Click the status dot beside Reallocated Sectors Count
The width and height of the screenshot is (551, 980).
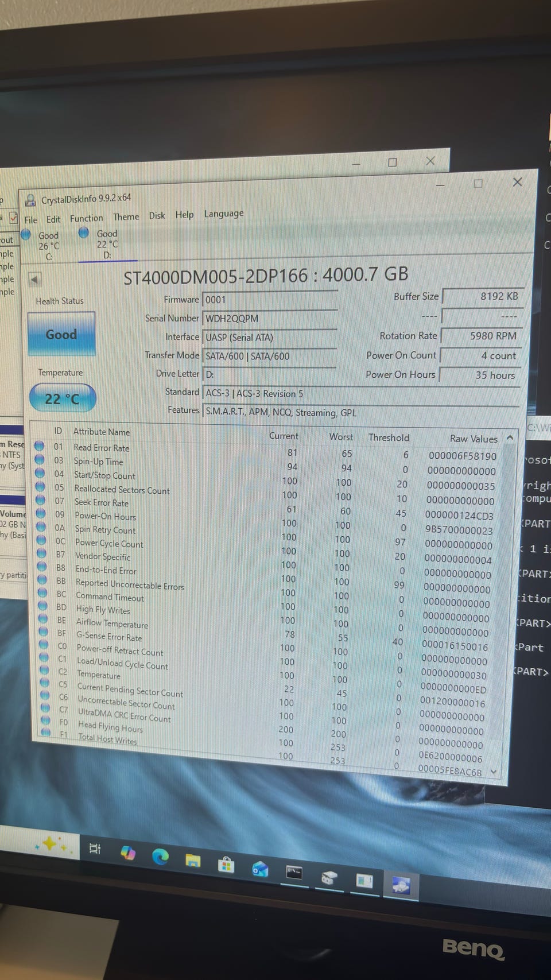click(x=40, y=487)
